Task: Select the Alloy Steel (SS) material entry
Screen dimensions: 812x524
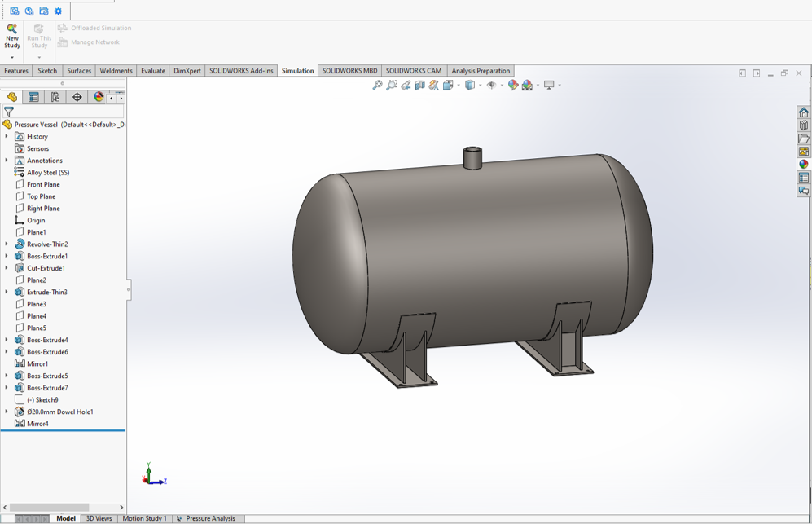Action: click(47, 172)
